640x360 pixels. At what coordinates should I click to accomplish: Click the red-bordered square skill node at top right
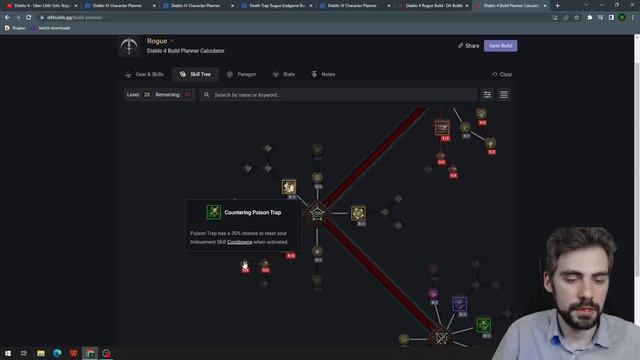tap(442, 128)
